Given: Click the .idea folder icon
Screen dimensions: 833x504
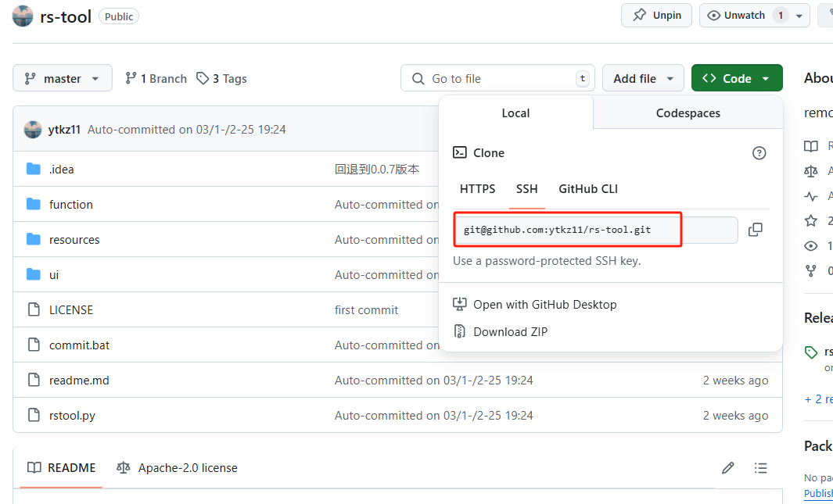Looking at the screenshot, I should point(34,170).
